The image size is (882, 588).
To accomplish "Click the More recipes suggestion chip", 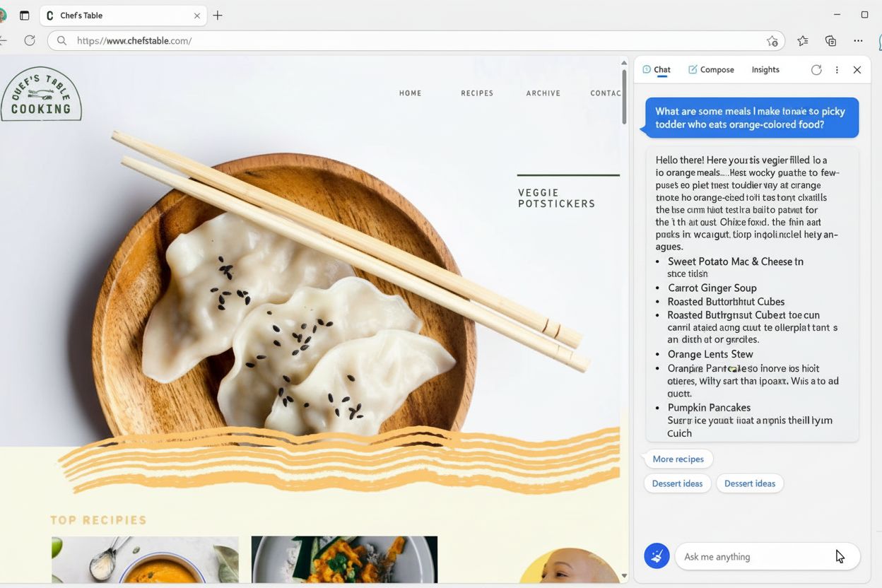I will (678, 459).
